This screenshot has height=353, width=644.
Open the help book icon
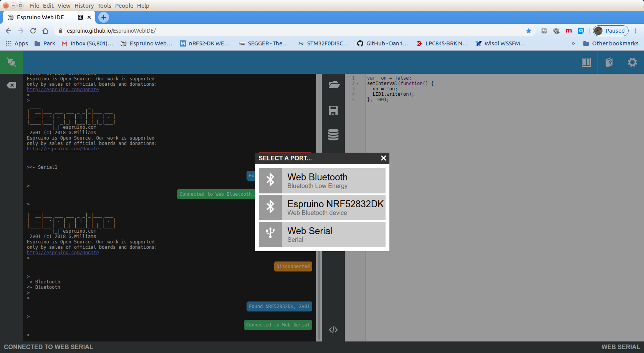(x=609, y=62)
